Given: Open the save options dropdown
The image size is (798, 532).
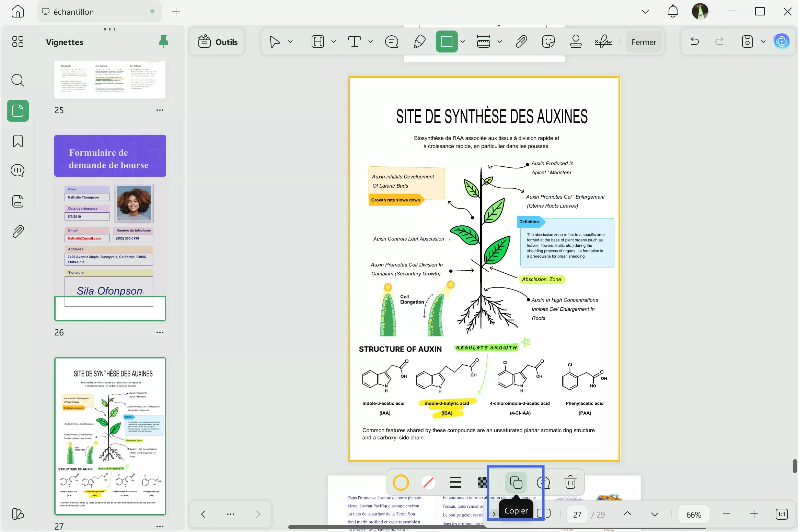Looking at the screenshot, I should tap(763, 41).
